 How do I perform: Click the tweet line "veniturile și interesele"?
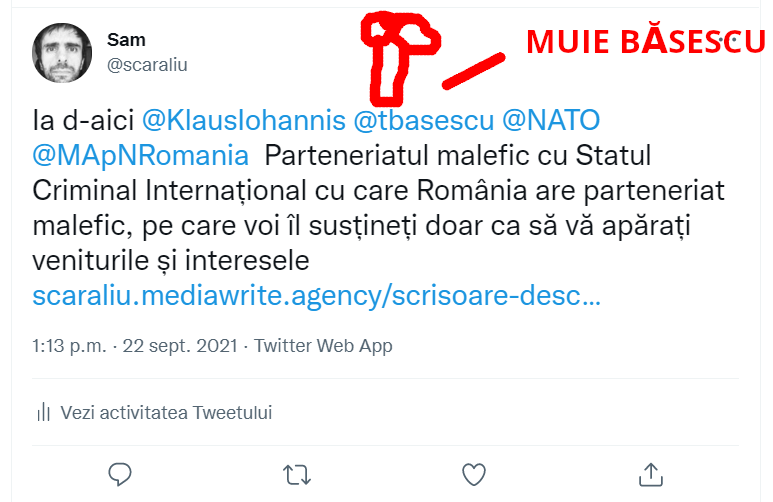(x=171, y=261)
